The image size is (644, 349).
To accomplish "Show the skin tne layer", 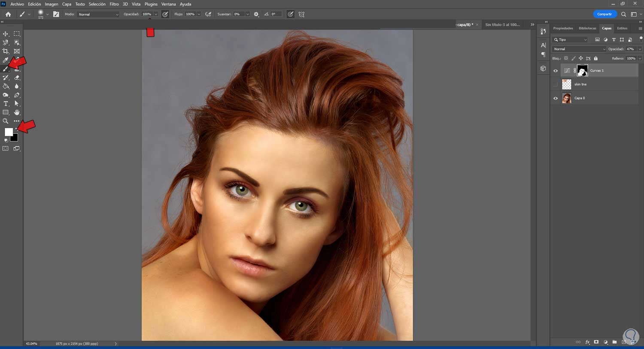I will pos(556,84).
